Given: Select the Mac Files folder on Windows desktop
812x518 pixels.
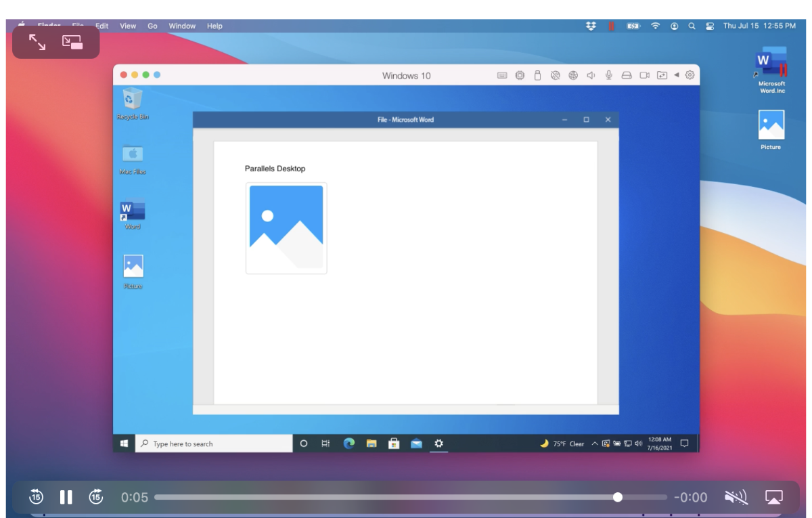Looking at the screenshot, I should pos(133,159).
